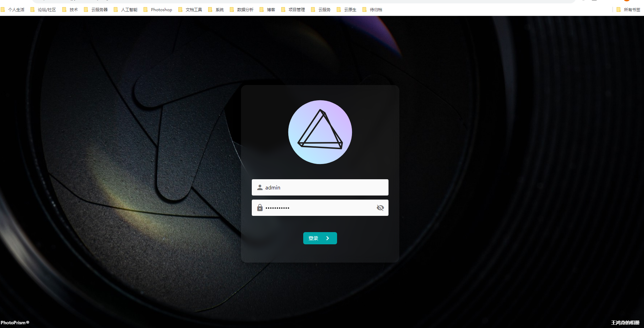Click the 文档工具 folder icon
Screen dimensions: 644x328
point(180,10)
